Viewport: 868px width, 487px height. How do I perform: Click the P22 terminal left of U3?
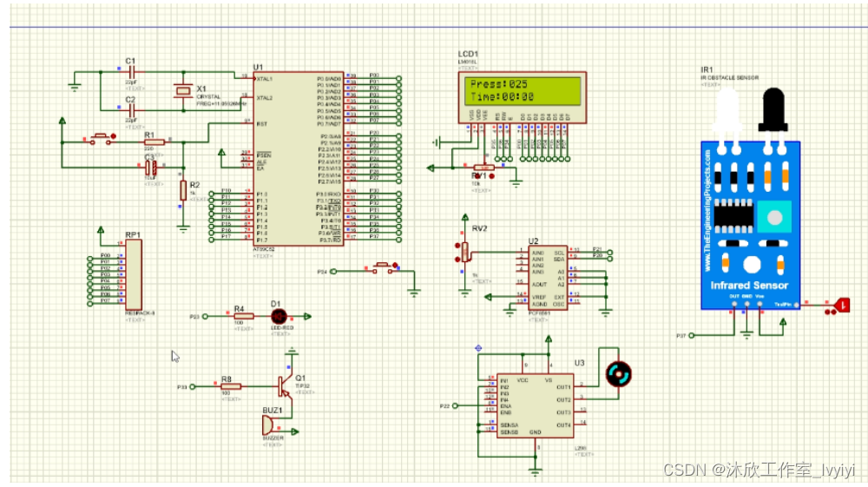tap(455, 405)
